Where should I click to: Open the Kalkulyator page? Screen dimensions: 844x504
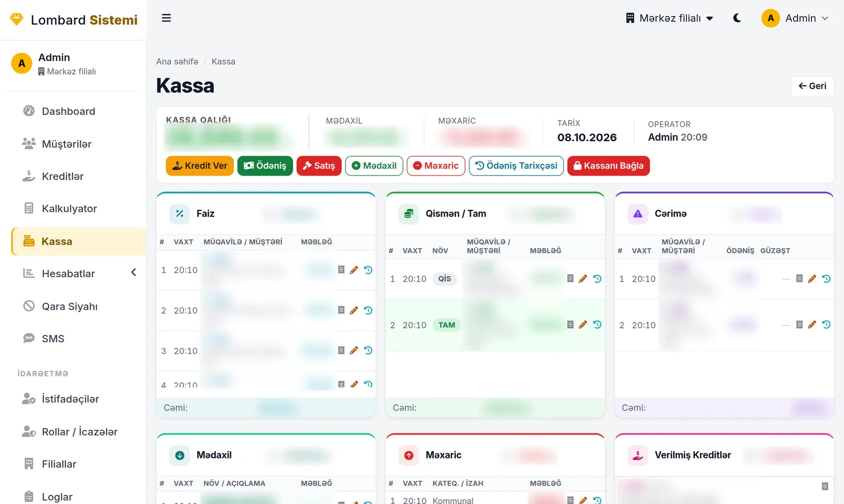(79, 209)
